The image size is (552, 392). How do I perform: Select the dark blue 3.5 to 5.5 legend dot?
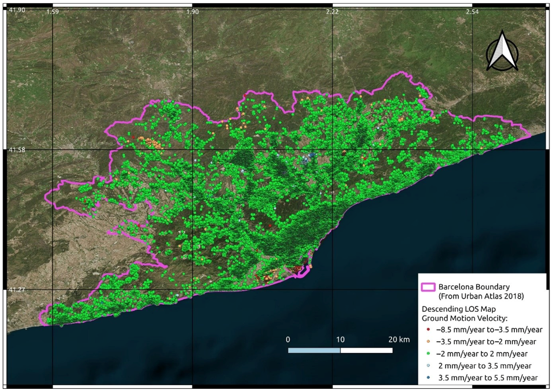[428, 378]
